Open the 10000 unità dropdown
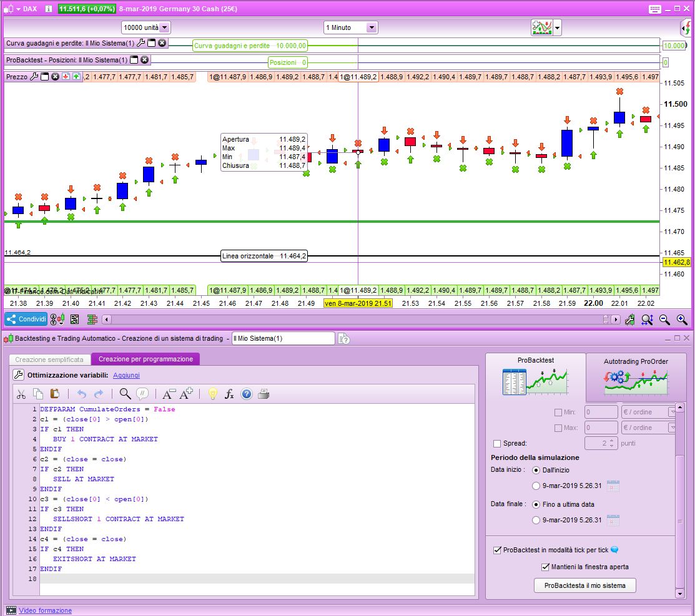Screen dimensions: 695x616 pyautogui.click(x=165, y=27)
